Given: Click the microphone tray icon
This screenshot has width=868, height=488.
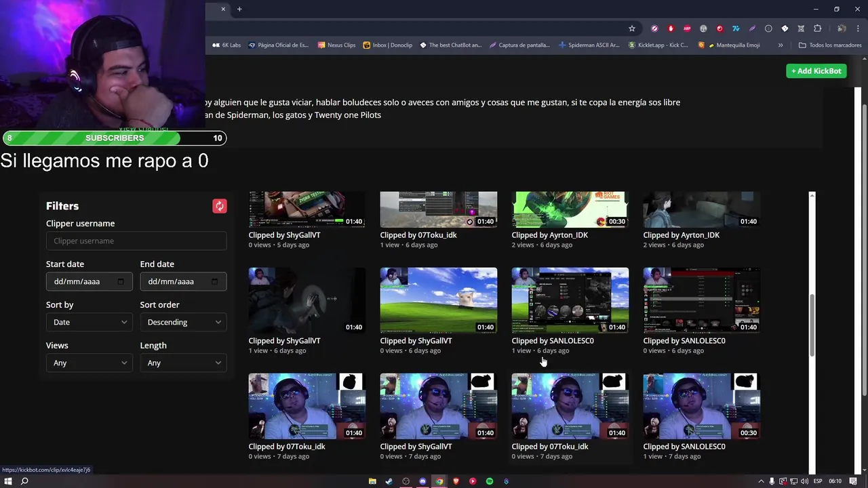Looking at the screenshot, I should coord(772,481).
